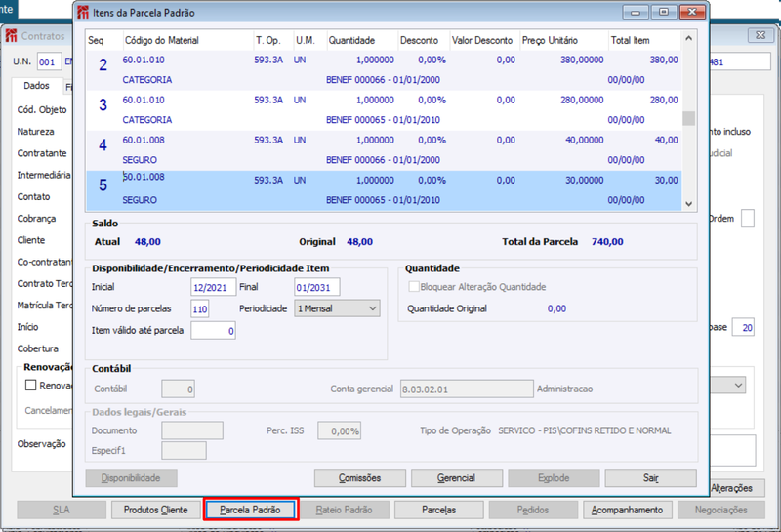Screen dimensions: 781x532
Task: Open the Periodicidade dropdown
Action: coord(337,308)
